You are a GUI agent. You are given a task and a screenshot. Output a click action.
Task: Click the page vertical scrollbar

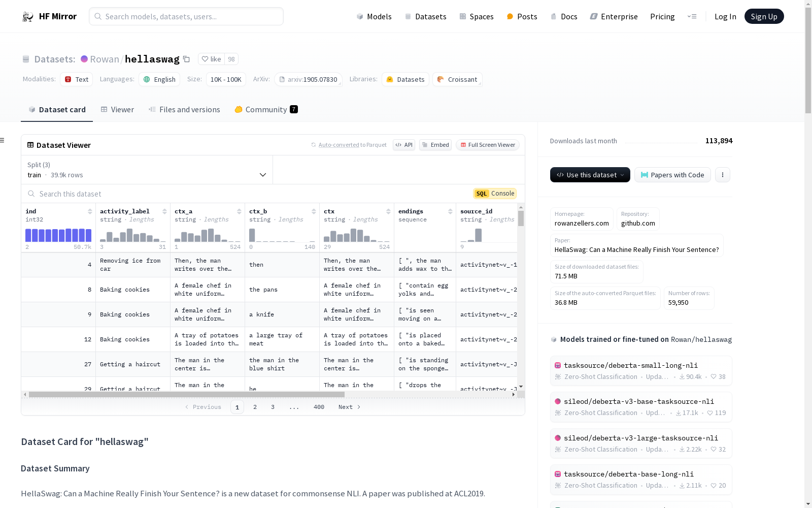(x=808, y=61)
